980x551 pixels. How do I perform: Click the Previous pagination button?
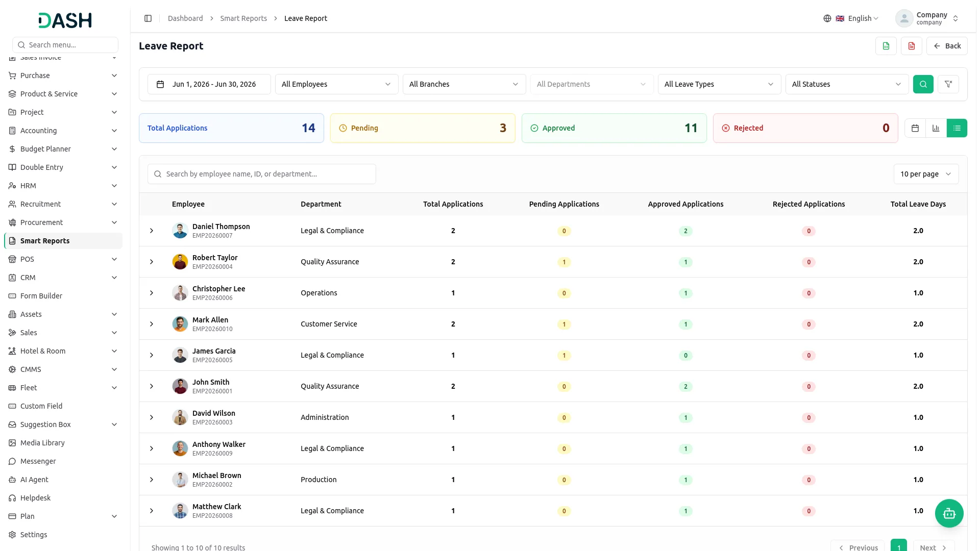(857, 547)
